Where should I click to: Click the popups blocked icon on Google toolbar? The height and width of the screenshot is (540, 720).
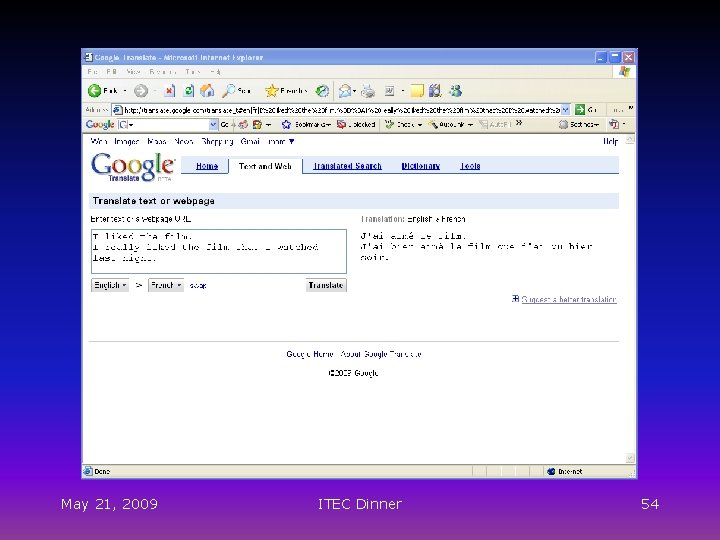pos(341,124)
